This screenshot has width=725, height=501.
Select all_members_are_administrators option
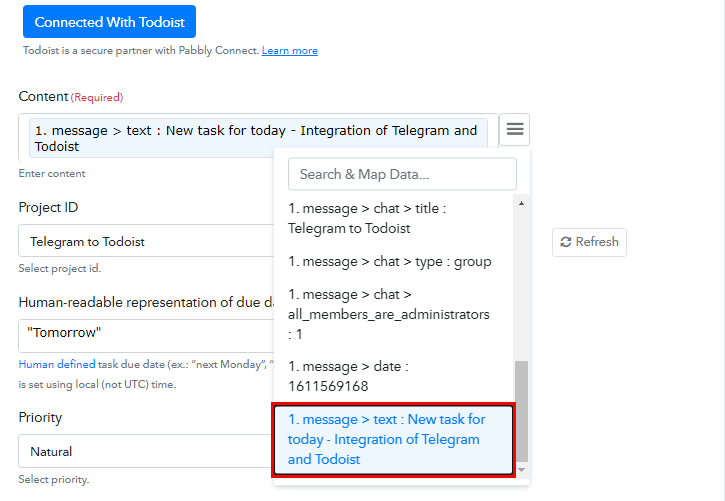(x=393, y=314)
